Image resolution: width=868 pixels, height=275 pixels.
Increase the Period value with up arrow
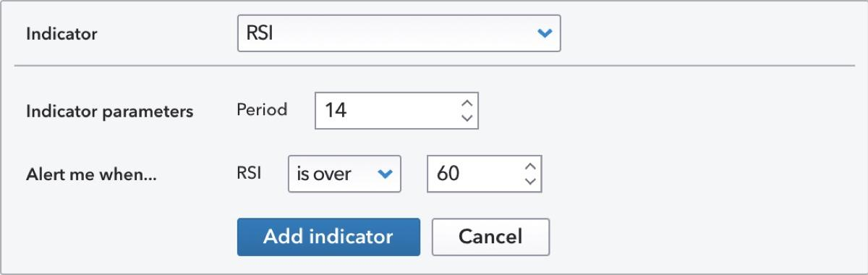[x=467, y=103]
